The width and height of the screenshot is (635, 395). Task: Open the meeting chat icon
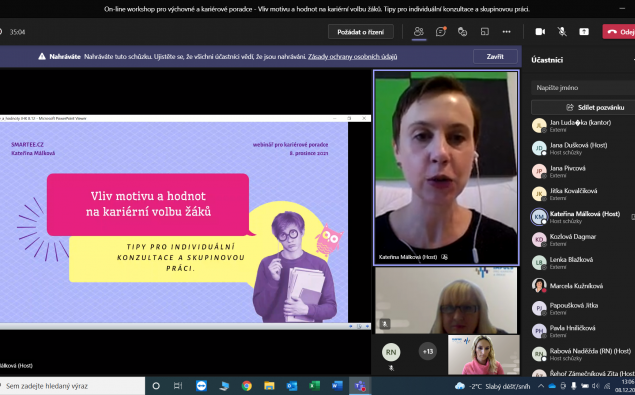(441, 32)
